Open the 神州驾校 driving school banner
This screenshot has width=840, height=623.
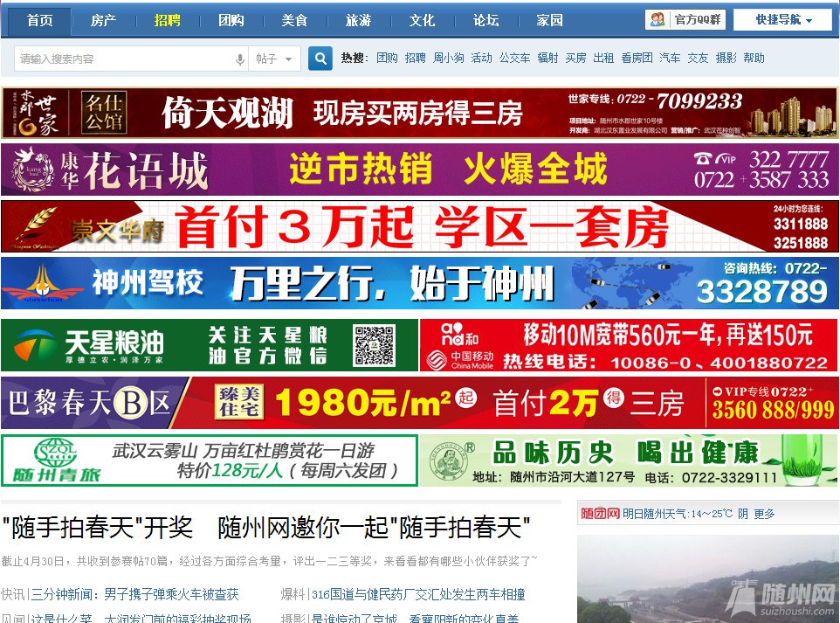[x=419, y=283]
